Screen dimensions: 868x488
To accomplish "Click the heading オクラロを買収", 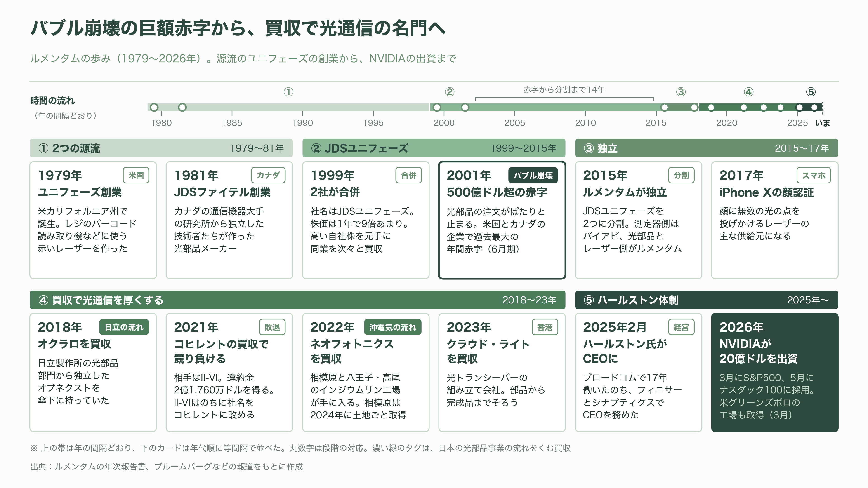I will [x=74, y=344].
